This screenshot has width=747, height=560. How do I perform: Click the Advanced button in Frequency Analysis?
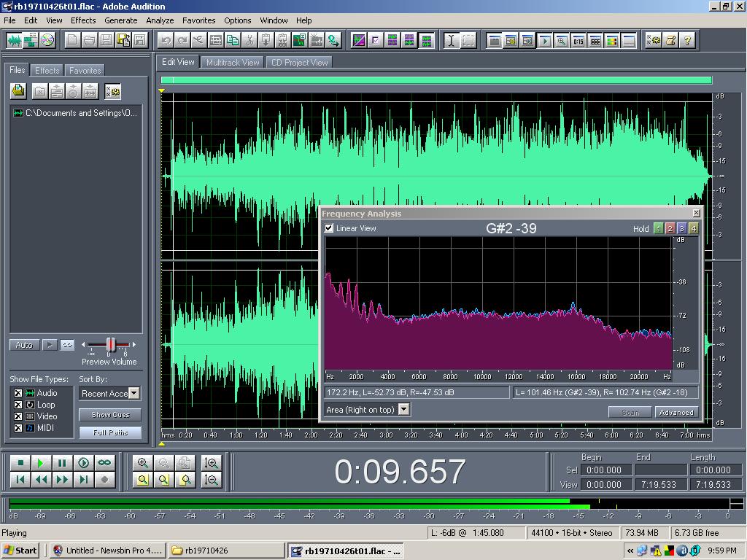(676, 413)
